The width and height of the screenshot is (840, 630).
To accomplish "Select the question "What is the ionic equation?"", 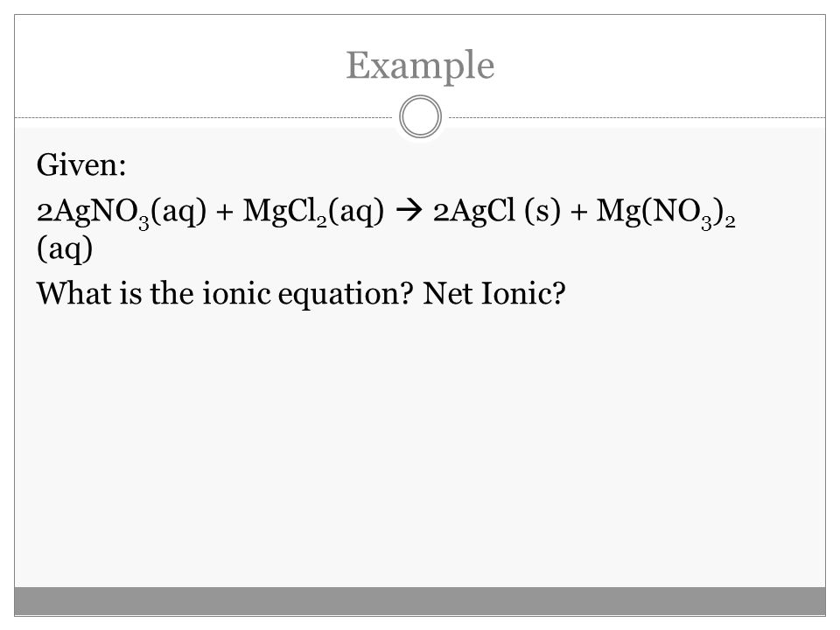I will point(226,295).
